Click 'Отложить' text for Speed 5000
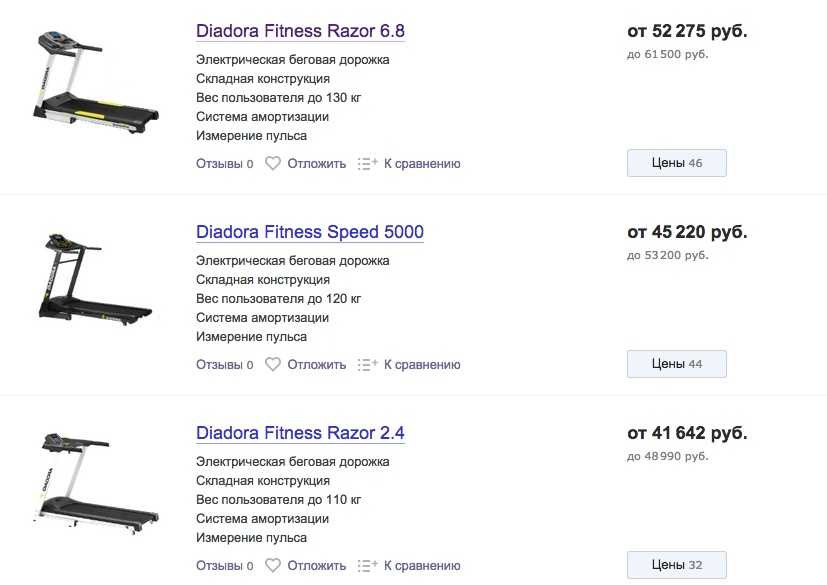 (317, 365)
